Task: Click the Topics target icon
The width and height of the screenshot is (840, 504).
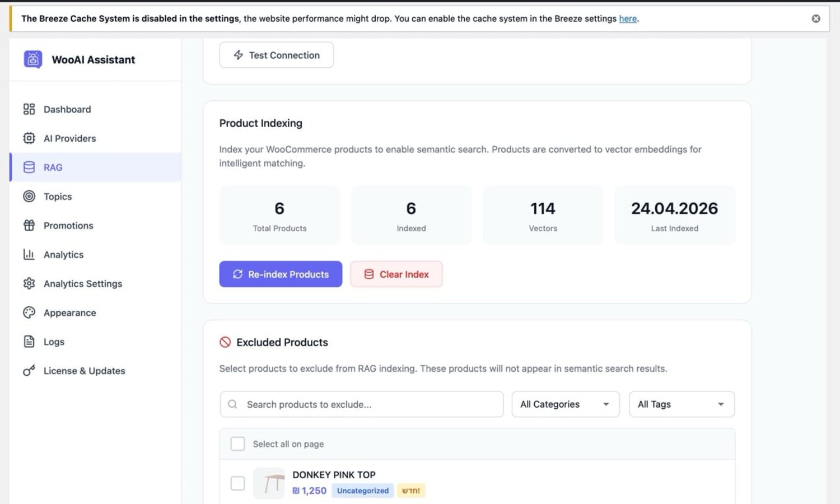Action: pos(29,197)
